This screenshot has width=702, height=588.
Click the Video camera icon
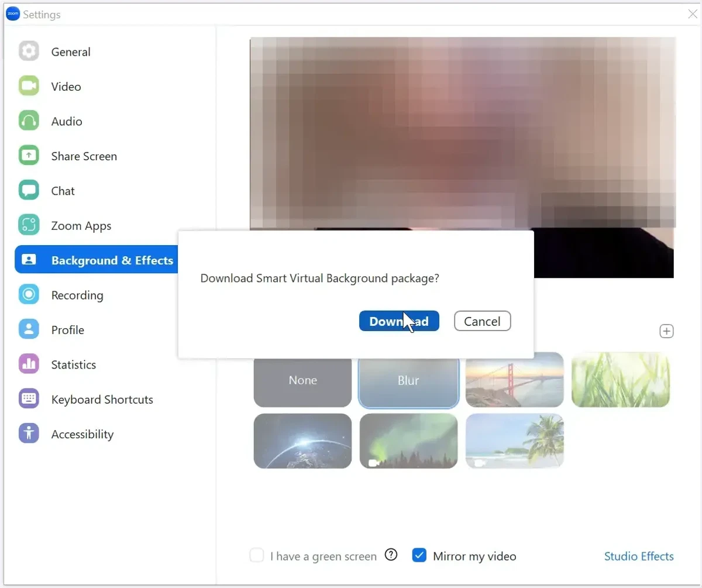point(29,87)
